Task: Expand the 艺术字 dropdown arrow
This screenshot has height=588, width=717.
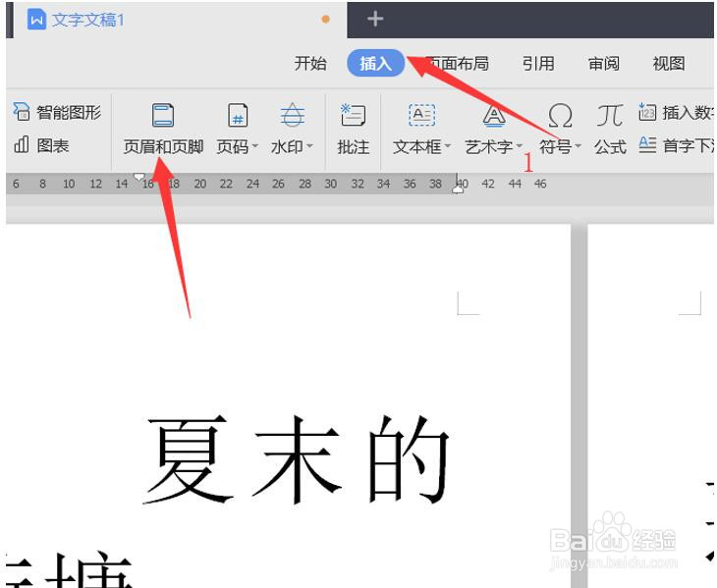Action: (x=519, y=146)
